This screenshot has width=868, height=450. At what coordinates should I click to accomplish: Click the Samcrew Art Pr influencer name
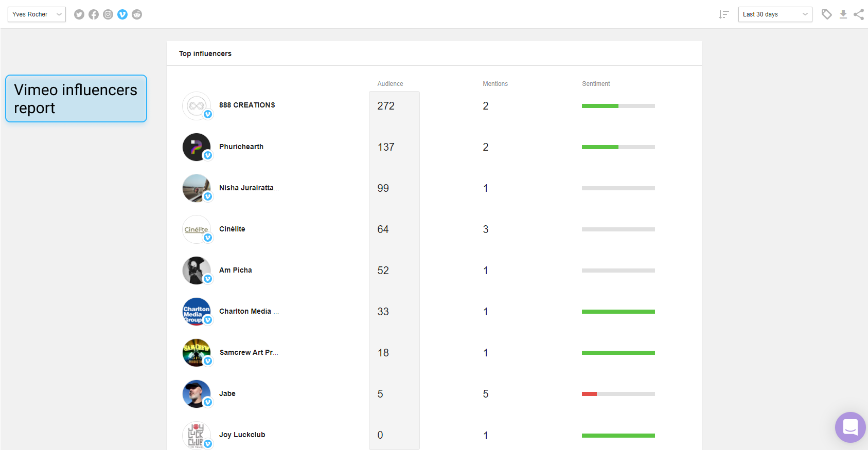click(249, 352)
